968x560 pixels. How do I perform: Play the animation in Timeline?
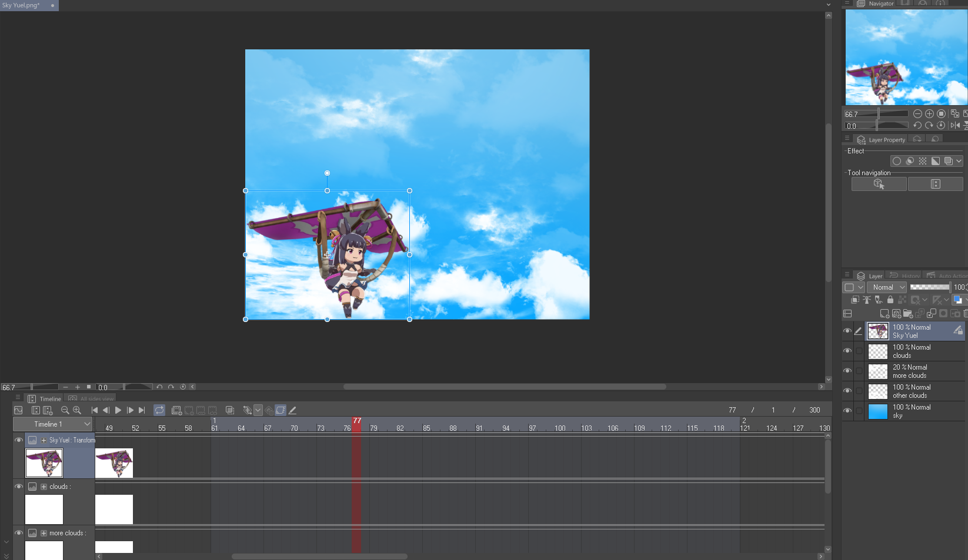click(x=118, y=410)
